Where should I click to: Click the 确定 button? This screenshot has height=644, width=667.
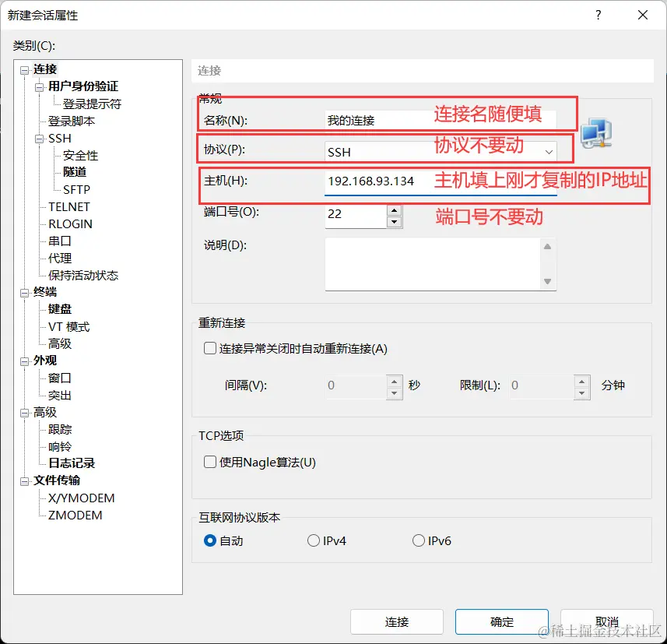502,622
